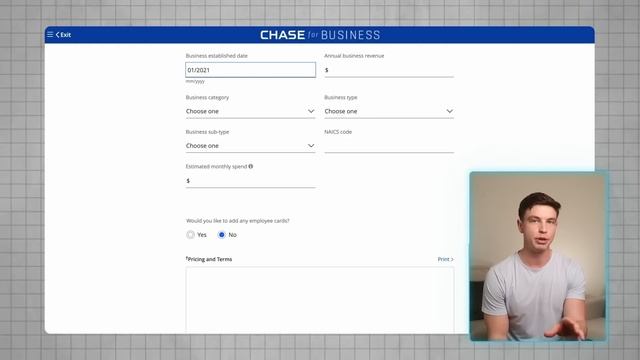Image resolution: width=640 pixels, height=360 pixels.
Task: Select No for employee cards
Action: tap(222, 235)
